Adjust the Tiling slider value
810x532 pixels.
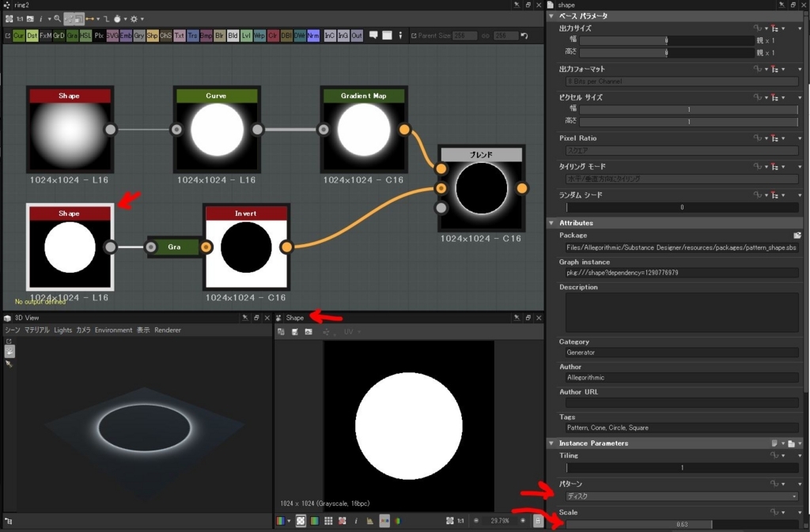[682, 468]
